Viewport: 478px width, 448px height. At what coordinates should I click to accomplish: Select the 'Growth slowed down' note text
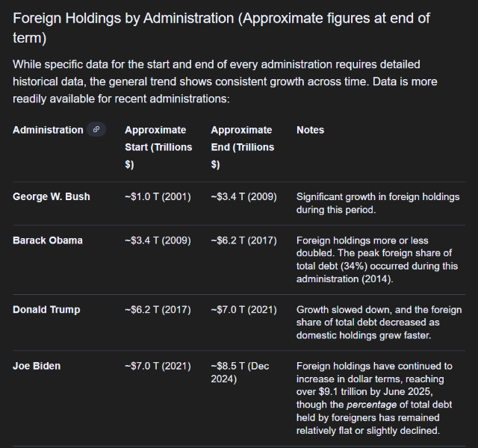[379, 323]
